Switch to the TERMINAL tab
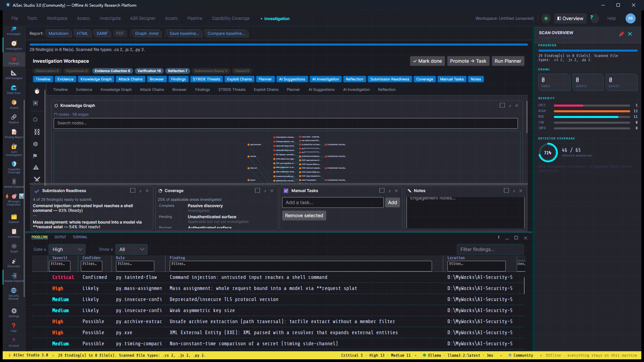Image resolution: width=644 pixels, height=362 pixels. pyautogui.click(x=80, y=237)
